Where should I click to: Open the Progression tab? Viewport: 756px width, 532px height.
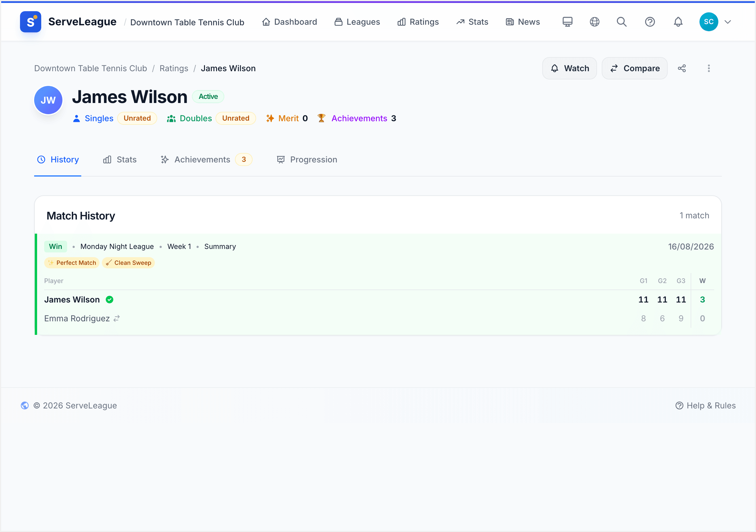[x=307, y=160]
